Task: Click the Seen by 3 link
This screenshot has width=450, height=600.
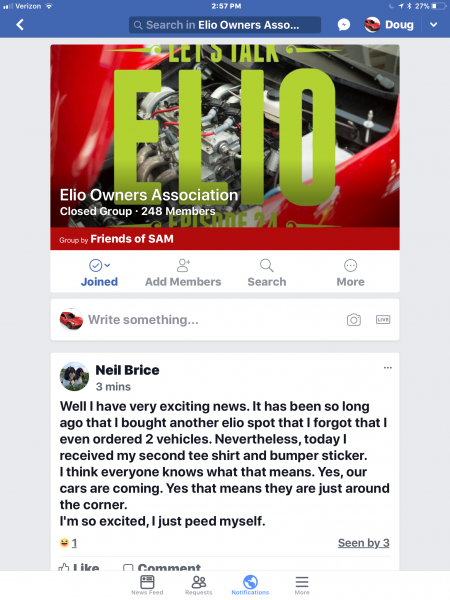Action: click(364, 543)
